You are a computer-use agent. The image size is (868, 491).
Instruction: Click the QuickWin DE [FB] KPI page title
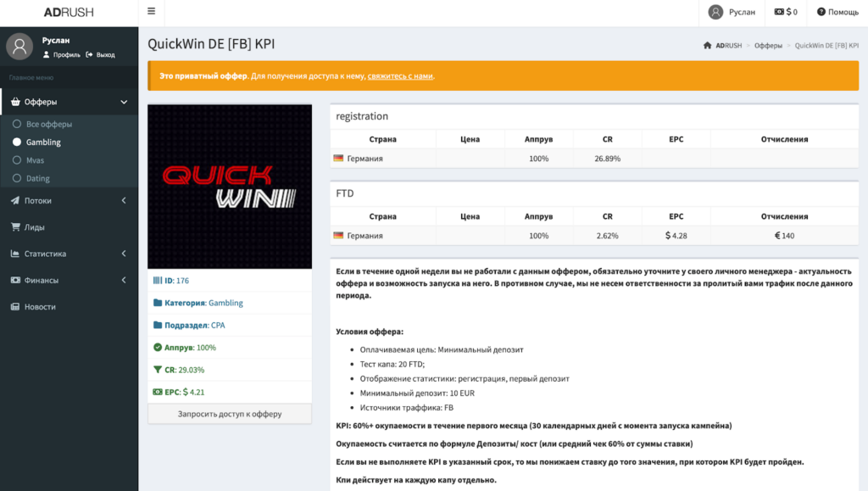tap(211, 44)
